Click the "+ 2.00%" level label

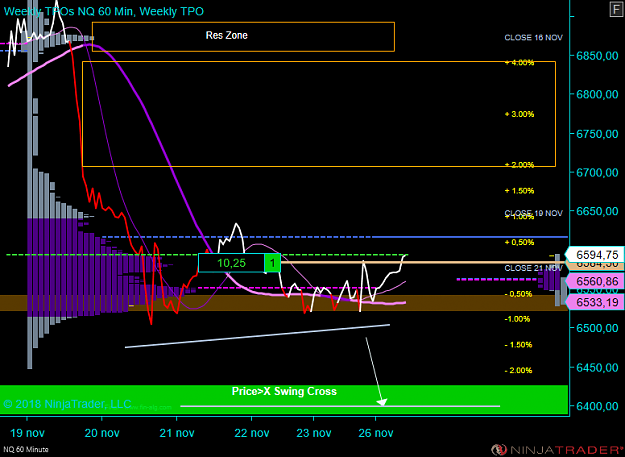coord(519,165)
